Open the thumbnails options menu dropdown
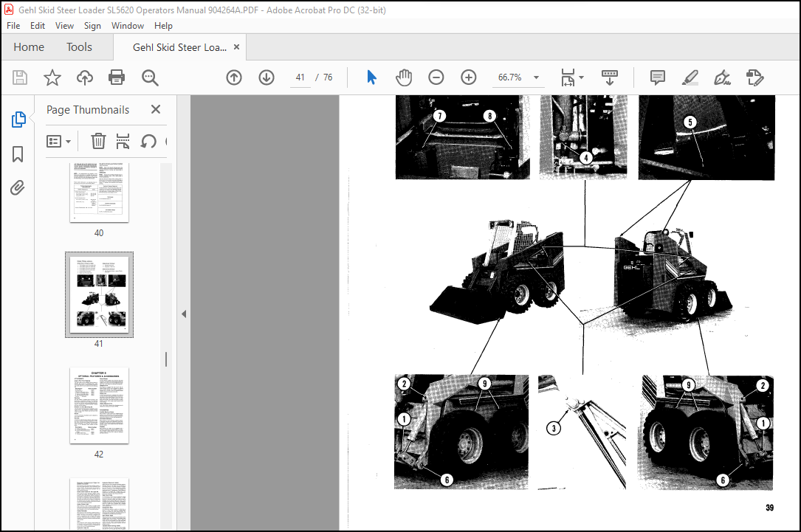This screenshot has height=532, width=801. (58, 142)
